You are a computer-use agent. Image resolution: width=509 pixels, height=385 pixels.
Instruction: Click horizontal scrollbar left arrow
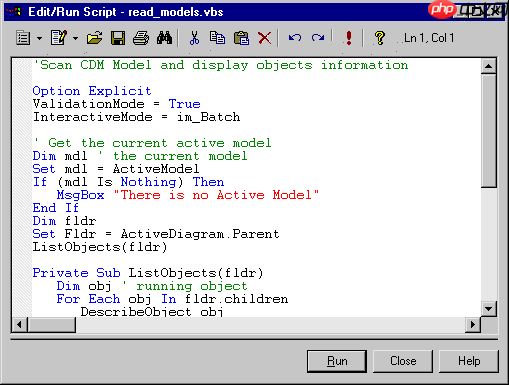(x=20, y=324)
